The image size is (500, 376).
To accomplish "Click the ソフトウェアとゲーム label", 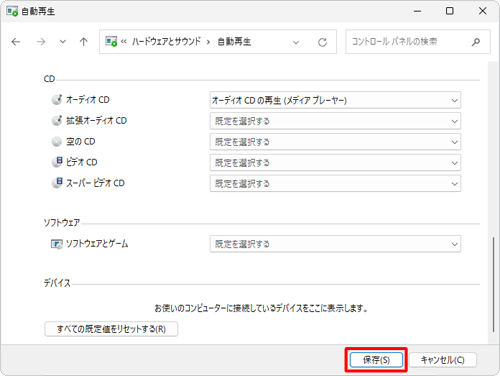I will [x=97, y=244].
